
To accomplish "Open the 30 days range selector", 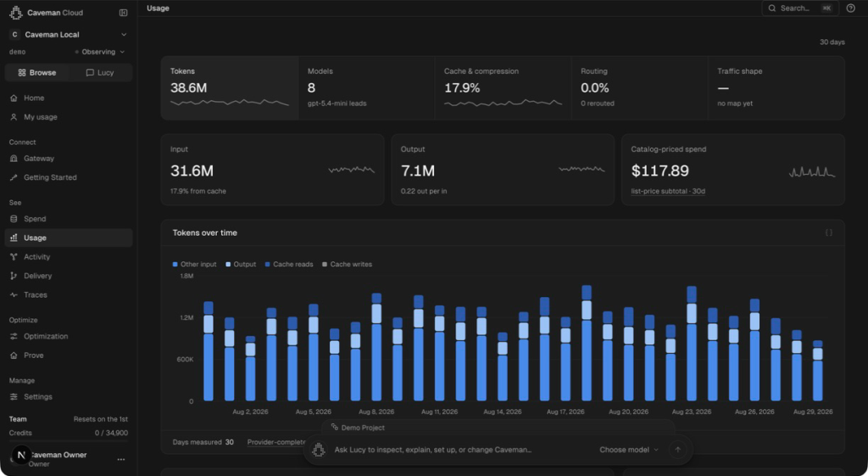I will (x=832, y=42).
